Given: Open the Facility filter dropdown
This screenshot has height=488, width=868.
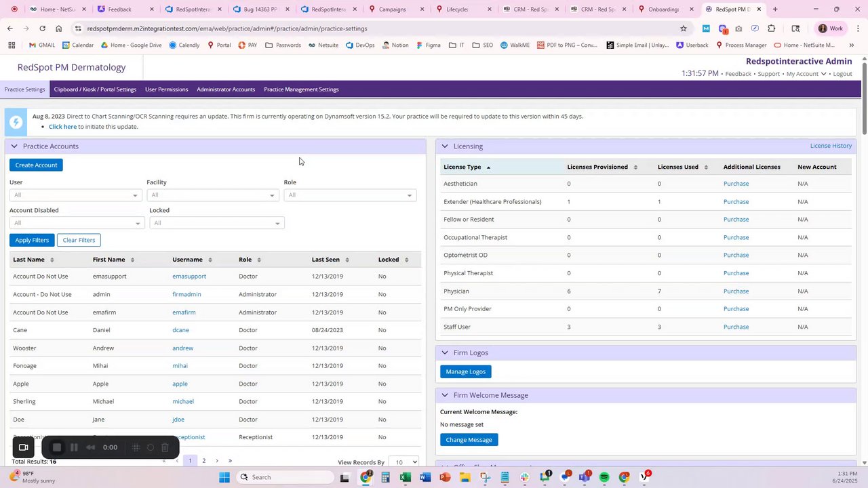Looking at the screenshot, I should (212, 195).
